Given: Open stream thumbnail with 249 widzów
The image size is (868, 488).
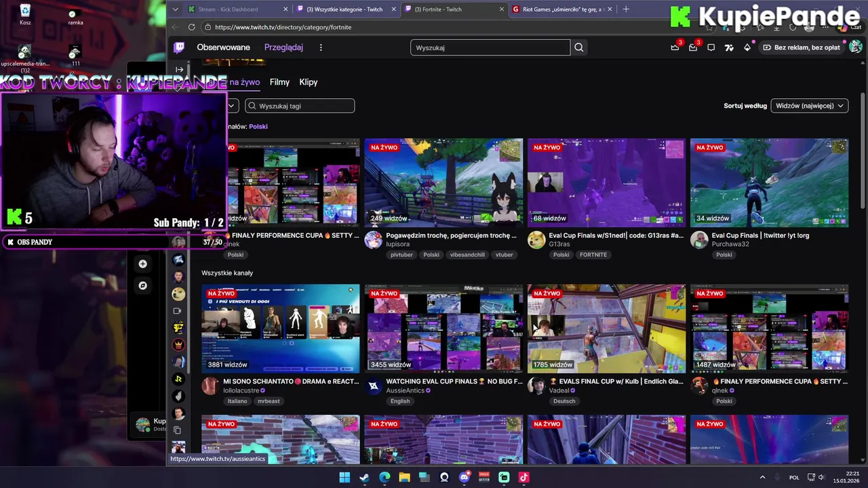Looking at the screenshot, I should [x=443, y=183].
